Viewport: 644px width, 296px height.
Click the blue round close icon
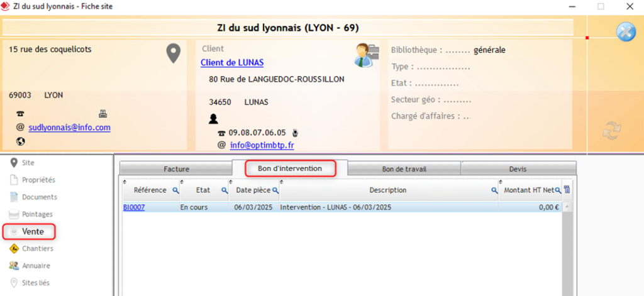625,32
